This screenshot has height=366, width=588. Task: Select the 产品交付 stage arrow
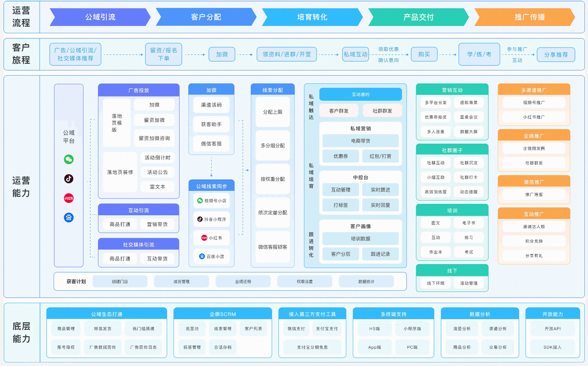tap(417, 17)
